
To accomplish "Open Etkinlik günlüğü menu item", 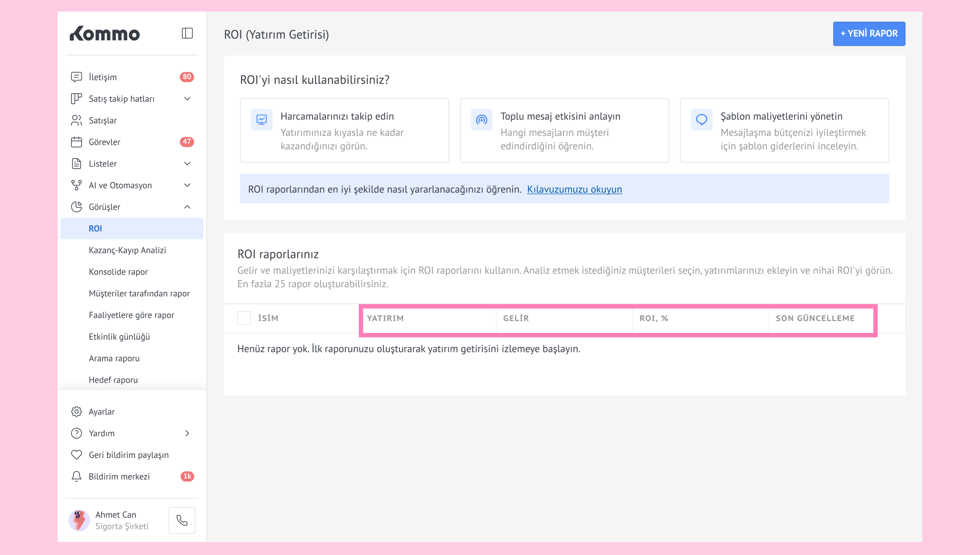I will coord(119,337).
